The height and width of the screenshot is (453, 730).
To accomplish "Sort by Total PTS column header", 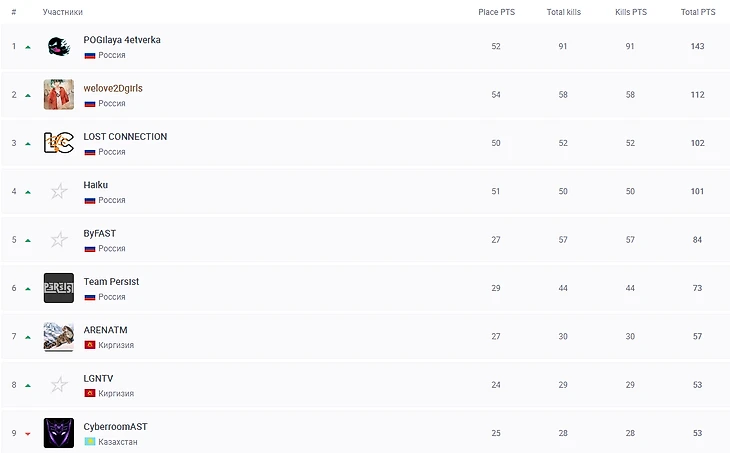I will [697, 12].
